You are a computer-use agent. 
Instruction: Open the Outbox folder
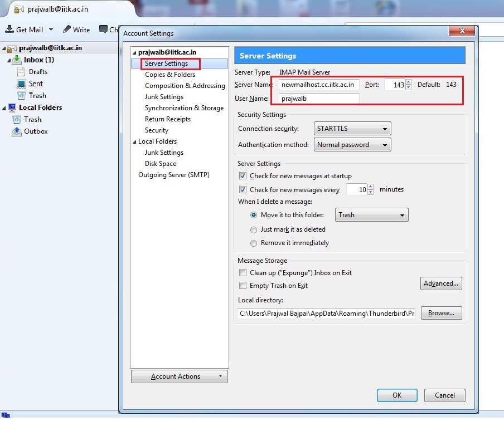tap(36, 131)
